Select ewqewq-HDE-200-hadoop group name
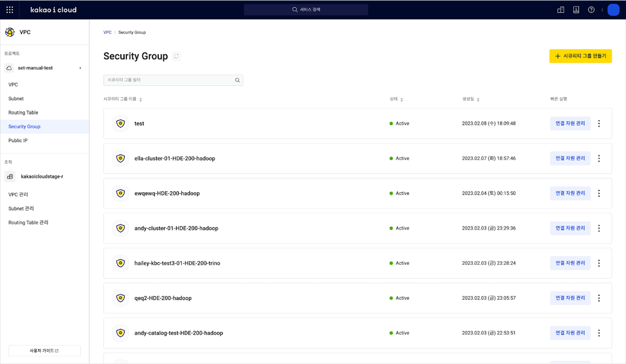 [x=167, y=193]
